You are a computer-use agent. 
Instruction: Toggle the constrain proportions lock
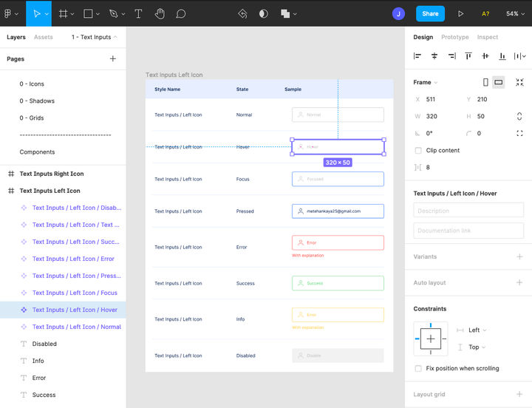[519, 116]
